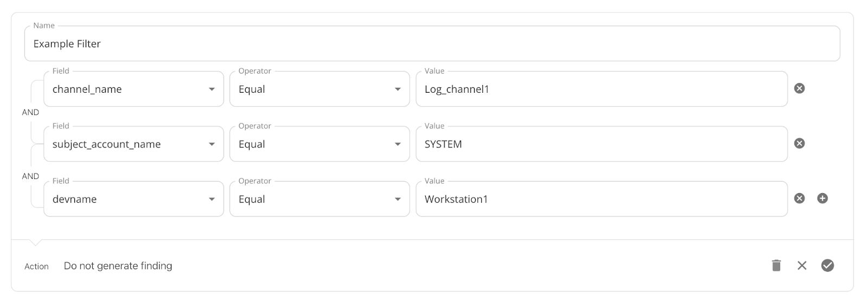Remove the devname condition row

tap(799, 199)
